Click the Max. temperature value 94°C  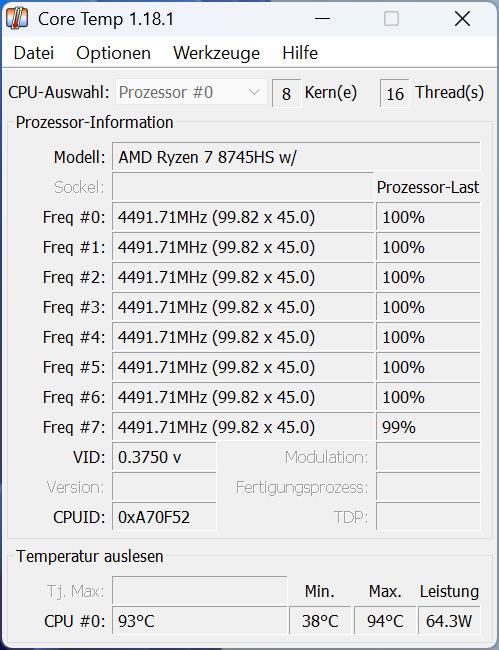pos(385,621)
